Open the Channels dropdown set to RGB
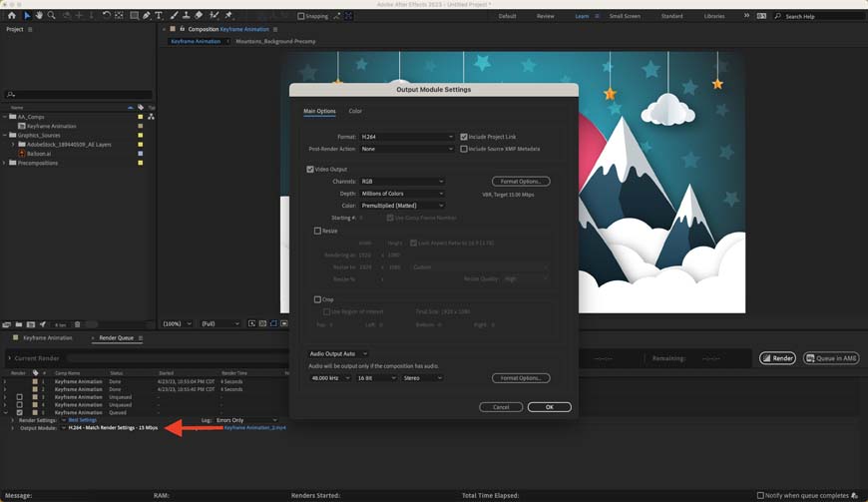This screenshot has height=502, width=868. 401,182
